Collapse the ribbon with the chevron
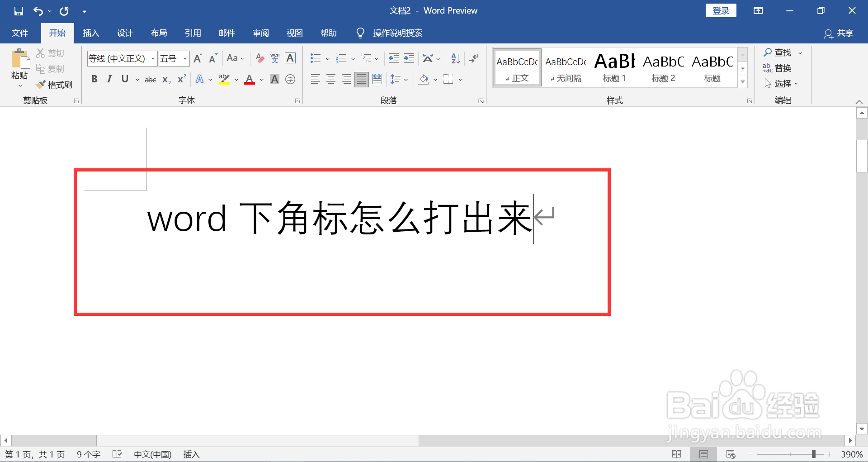 (859, 101)
